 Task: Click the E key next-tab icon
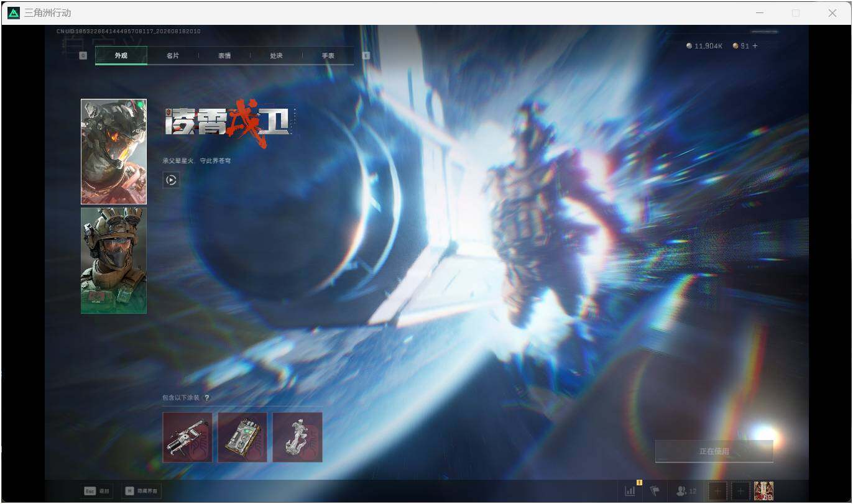[x=366, y=55]
